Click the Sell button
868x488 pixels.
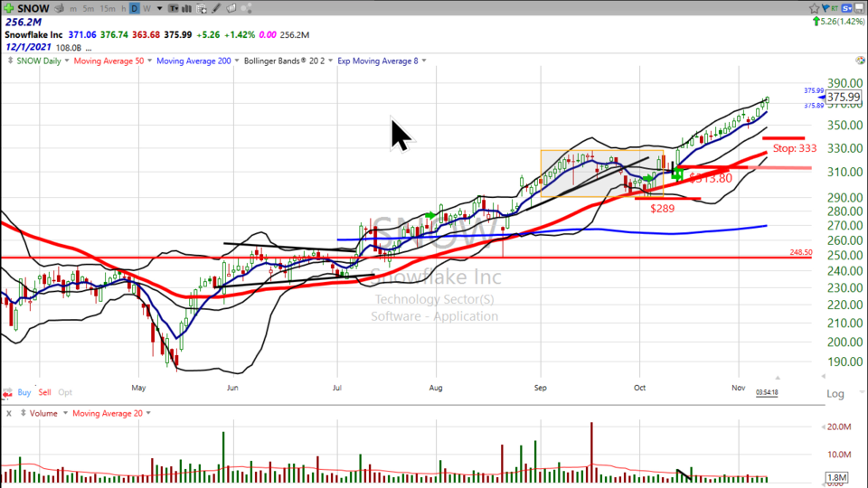44,393
